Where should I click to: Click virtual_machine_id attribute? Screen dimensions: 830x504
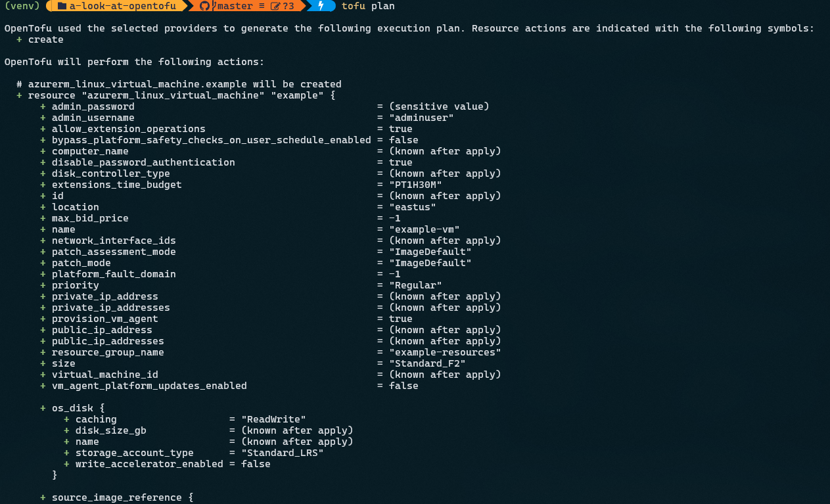click(105, 375)
